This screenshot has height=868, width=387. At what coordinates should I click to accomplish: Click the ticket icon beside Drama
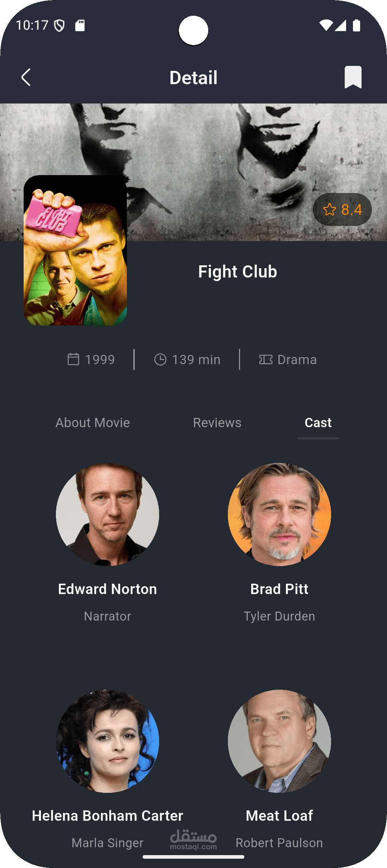266,360
